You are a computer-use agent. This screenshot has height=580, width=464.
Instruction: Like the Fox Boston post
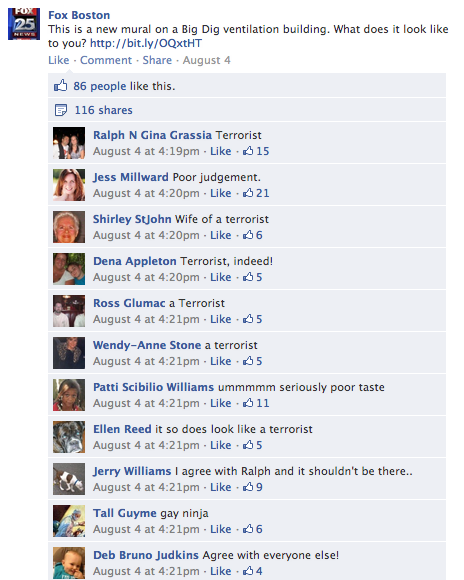coord(58,60)
